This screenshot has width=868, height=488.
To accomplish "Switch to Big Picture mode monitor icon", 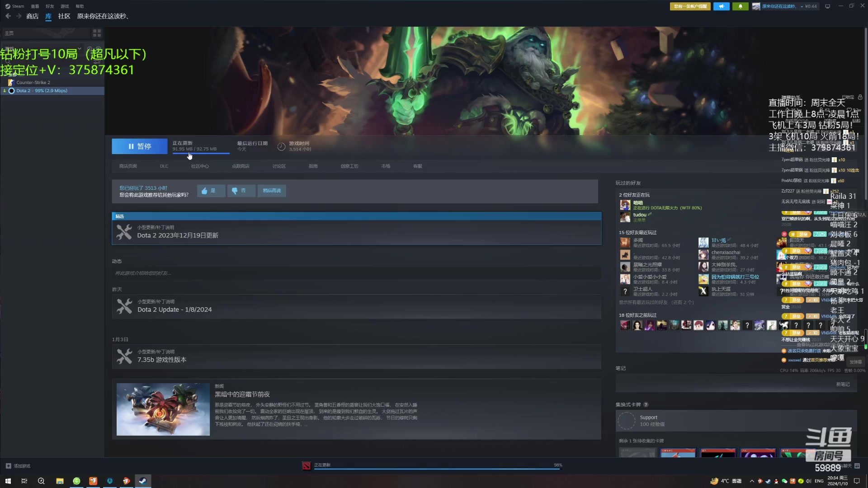I will coord(828,6).
